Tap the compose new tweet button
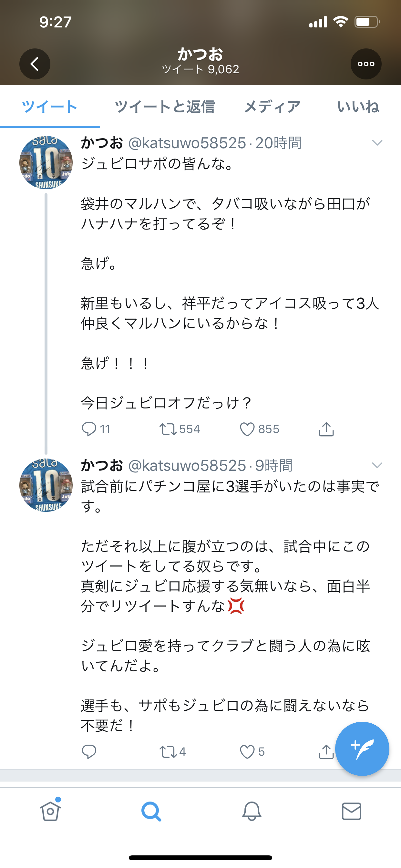Image resolution: width=401 pixels, height=868 pixels. pyautogui.click(x=362, y=749)
